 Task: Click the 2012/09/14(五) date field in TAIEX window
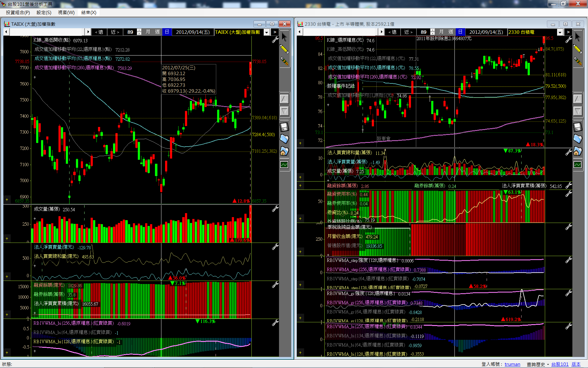click(193, 32)
